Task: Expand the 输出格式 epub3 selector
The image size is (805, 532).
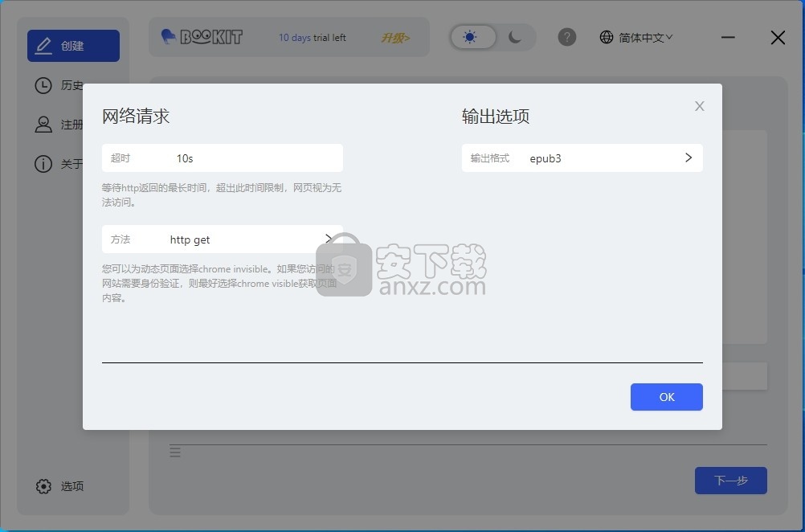Action: [x=582, y=158]
